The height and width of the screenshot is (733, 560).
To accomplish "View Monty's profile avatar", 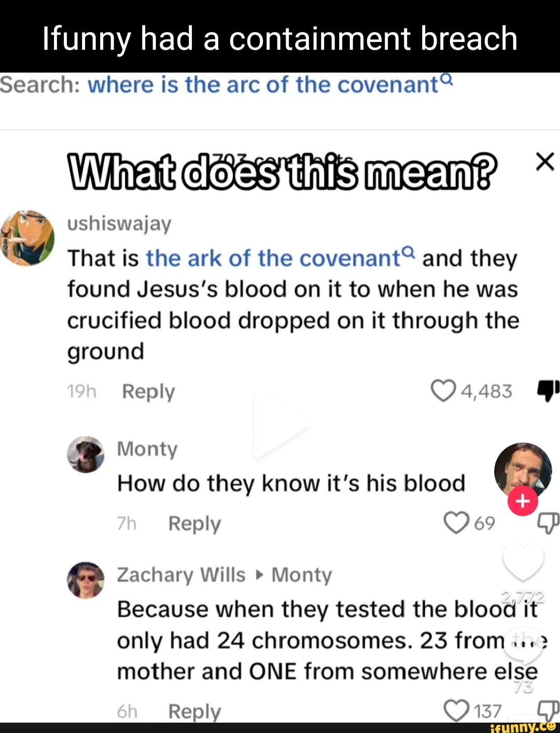I will [x=86, y=455].
